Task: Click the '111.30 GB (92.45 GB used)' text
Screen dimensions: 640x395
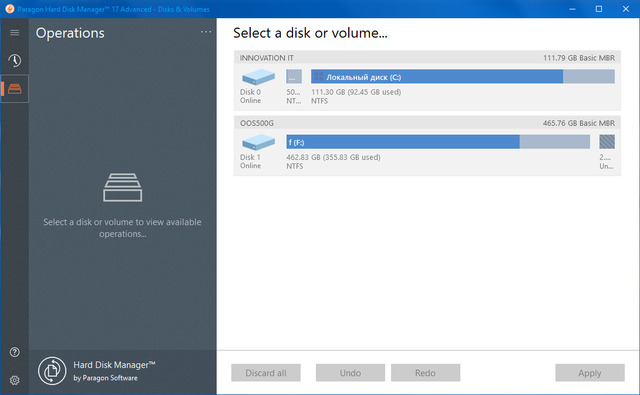Action: pos(356,92)
